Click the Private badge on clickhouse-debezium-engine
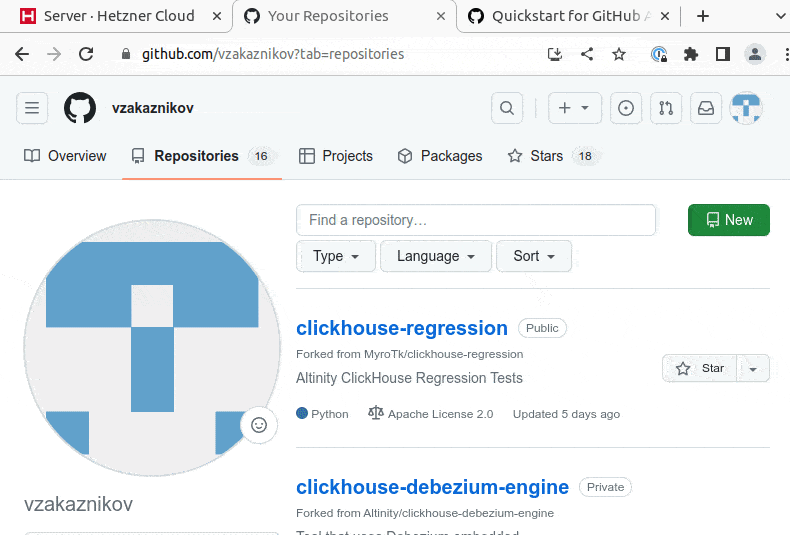The width and height of the screenshot is (790, 535). pyautogui.click(x=605, y=487)
